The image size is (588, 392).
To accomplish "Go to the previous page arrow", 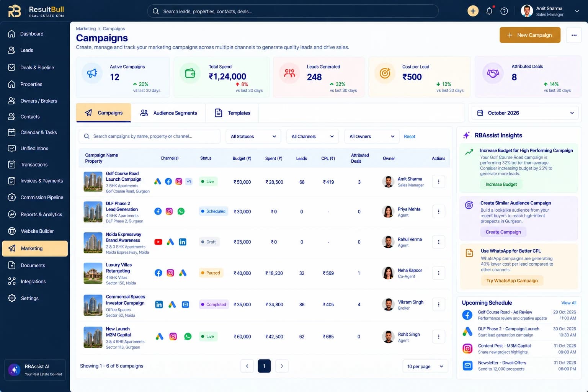I will click(247, 366).
